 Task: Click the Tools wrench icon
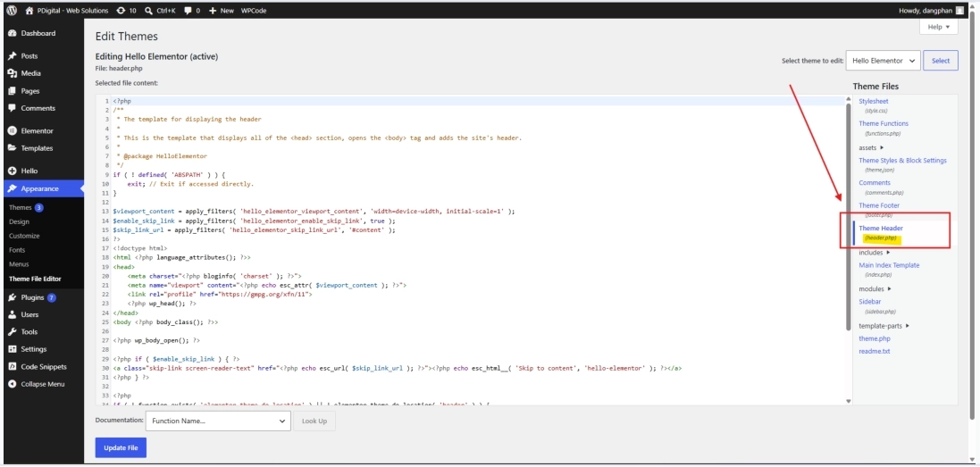click(12, 332)
